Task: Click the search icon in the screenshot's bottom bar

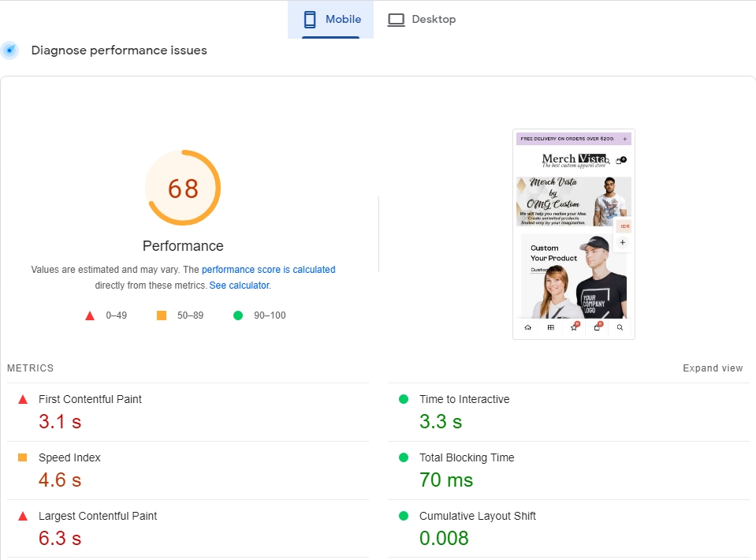Action: [620, 327]
